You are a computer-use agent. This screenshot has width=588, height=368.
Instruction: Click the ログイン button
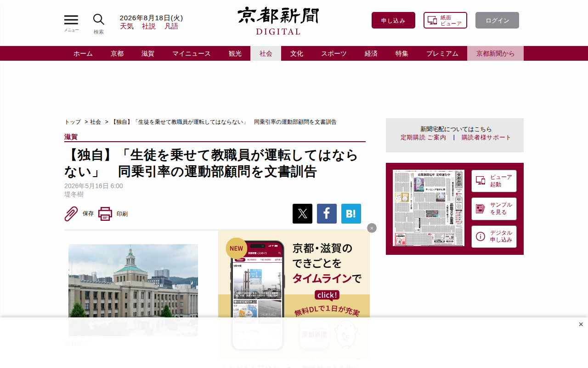point(497,20)
